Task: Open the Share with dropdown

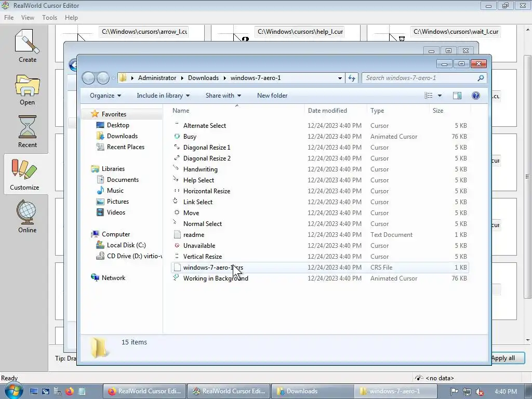Action: (223, 96)
